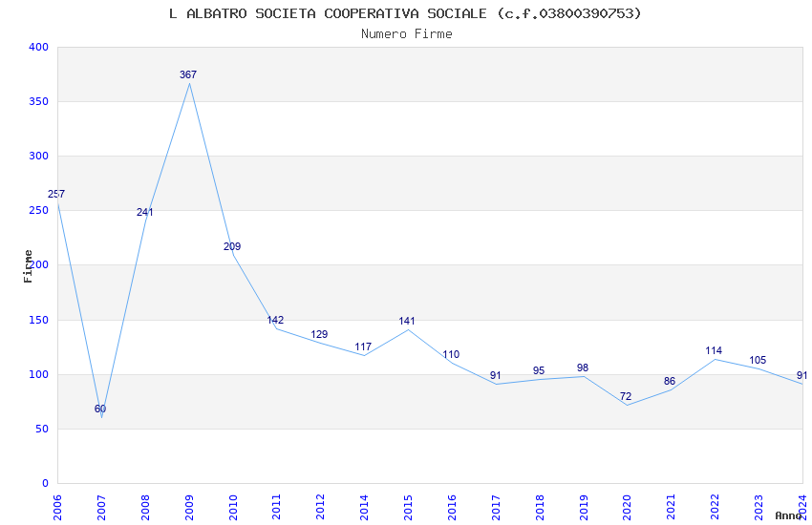Viewport: 812px width, 525px height.
Task: Click the x-axis year 2021
Action: (x=672, y=507)
